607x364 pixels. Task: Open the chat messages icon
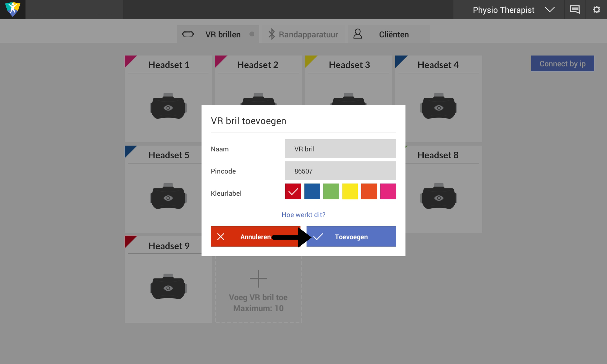pyautogui.click(x=575, y=9)
